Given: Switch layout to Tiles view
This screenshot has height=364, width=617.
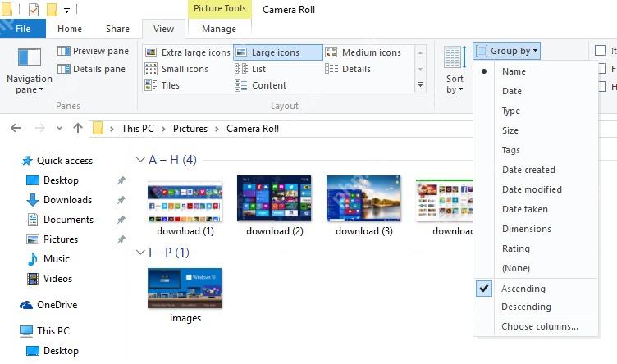Looking at the screenshot, I should pos(162,85).
